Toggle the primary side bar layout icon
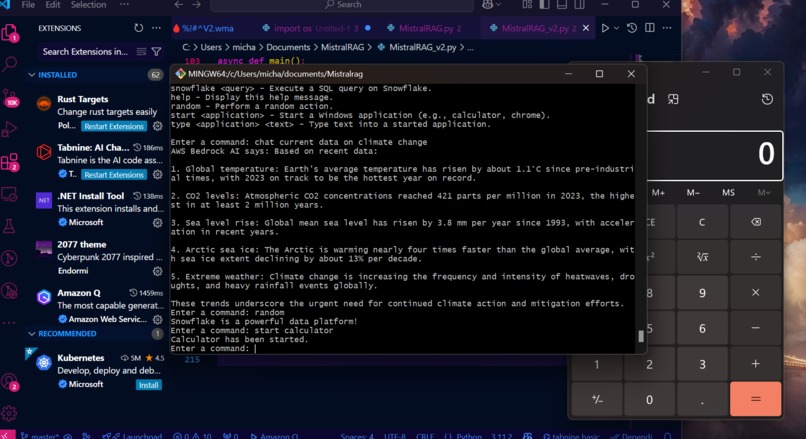806x439 pixels. tap(544, 5)
